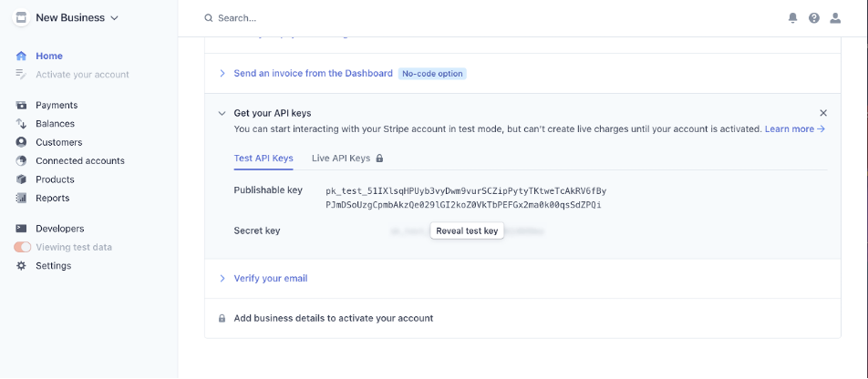Click the Reveal test key button

[x=467, y=231]
